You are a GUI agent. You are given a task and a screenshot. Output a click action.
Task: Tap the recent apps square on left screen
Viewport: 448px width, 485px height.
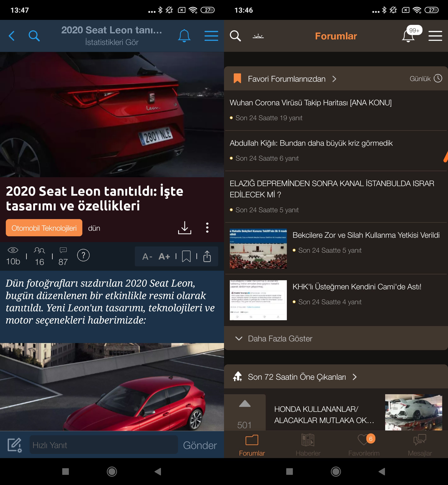coord(66,472)
